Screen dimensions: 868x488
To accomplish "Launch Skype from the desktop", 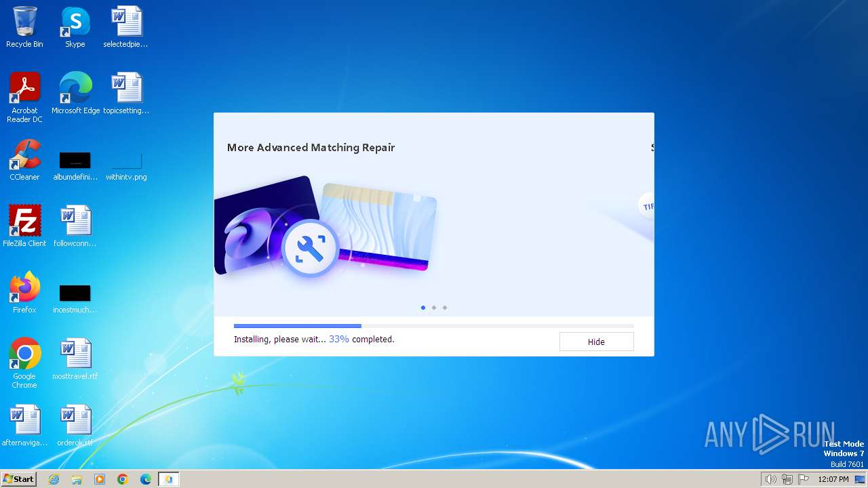I will [x=75, y=27].
